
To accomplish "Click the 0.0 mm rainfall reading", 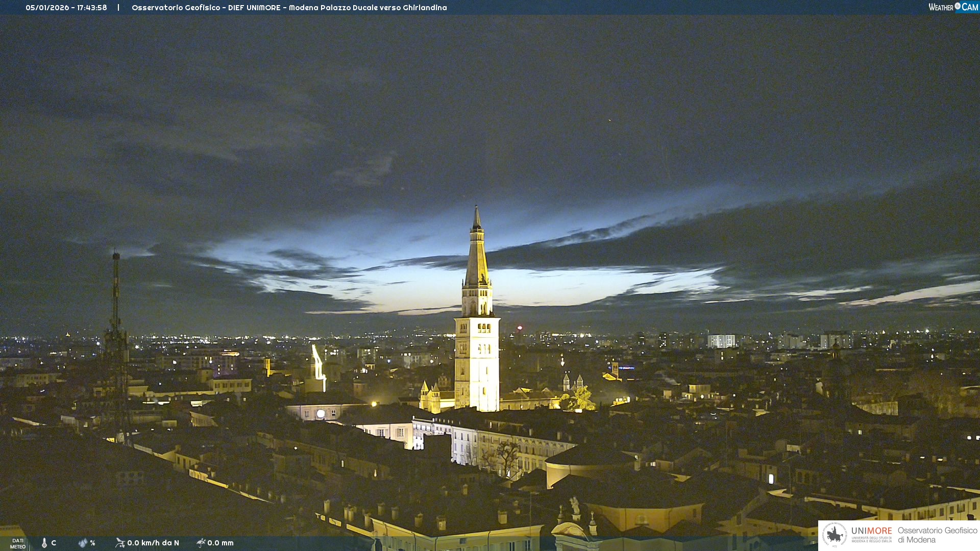I will 220,543.
